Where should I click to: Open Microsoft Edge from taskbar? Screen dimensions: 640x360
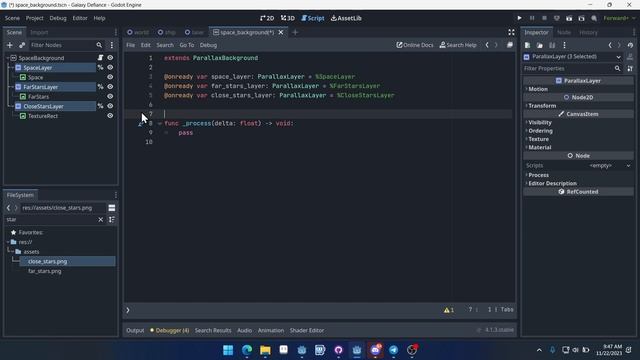click(x=247, y=350)
